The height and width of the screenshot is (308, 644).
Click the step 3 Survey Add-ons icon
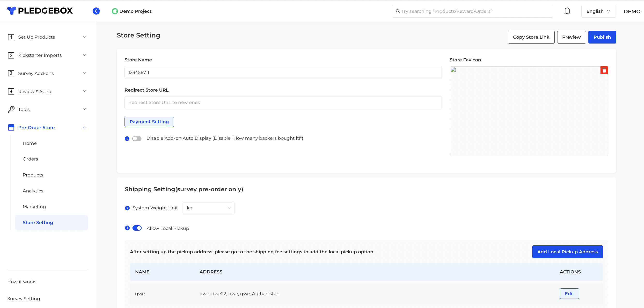pos(11,73)
